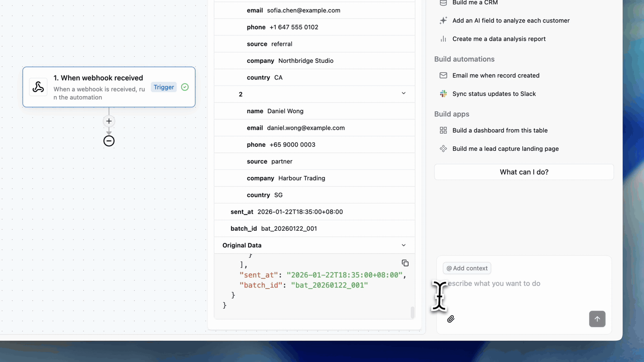Select Build me a lead capture landing page
This screenshot has height=362, width=644.
coord(505,149)
